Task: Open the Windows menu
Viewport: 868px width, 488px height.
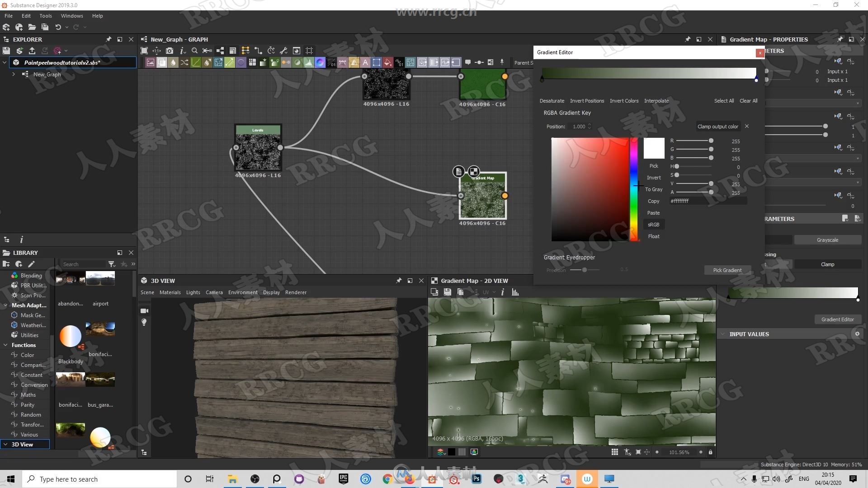Action: [72, 16]
